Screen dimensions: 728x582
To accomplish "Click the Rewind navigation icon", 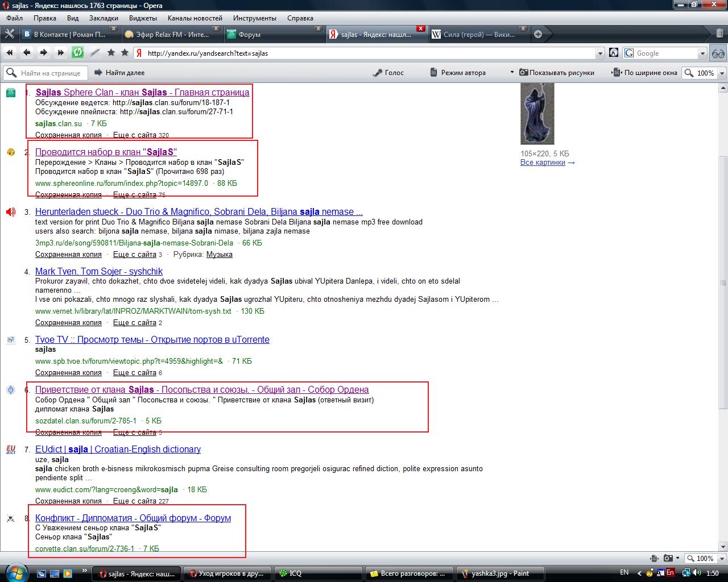I will (x=10, y=53).
